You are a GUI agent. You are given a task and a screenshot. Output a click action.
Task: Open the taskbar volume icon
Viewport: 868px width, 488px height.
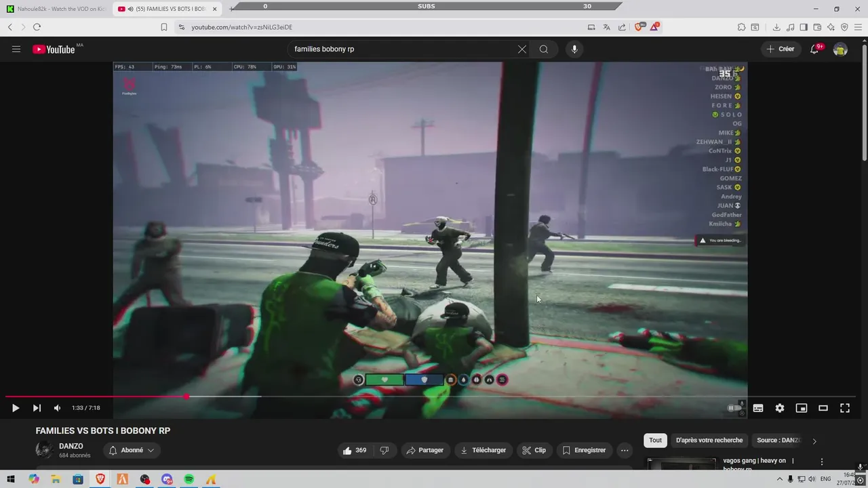click(812, 479)
